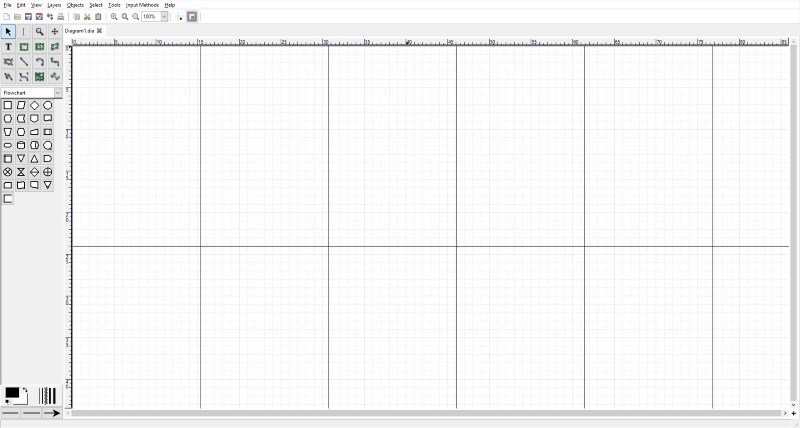Click the black foreground color swatch

[x=11, y=393]
